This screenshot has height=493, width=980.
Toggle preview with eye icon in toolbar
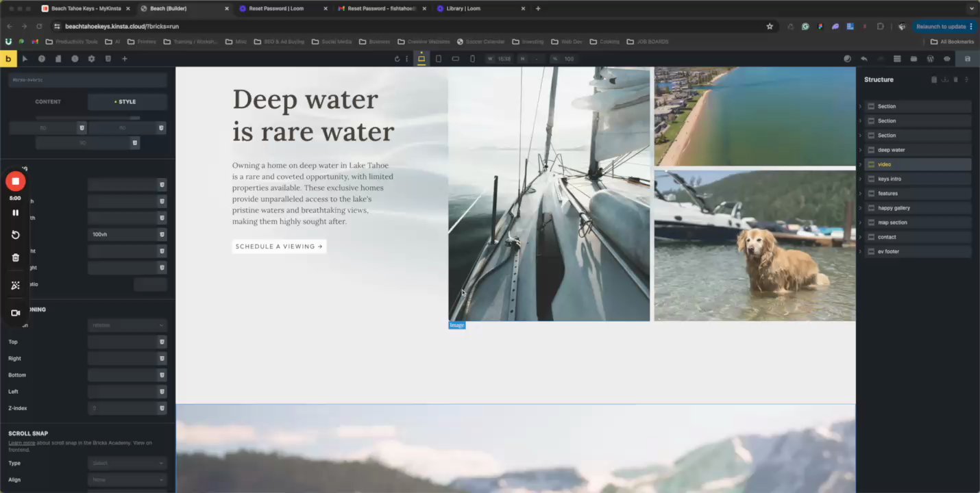[947, 59]
